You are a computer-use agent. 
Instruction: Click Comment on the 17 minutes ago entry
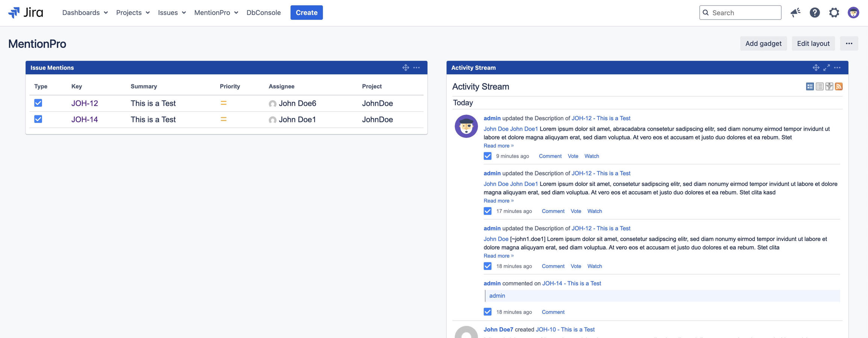(553, 211)
